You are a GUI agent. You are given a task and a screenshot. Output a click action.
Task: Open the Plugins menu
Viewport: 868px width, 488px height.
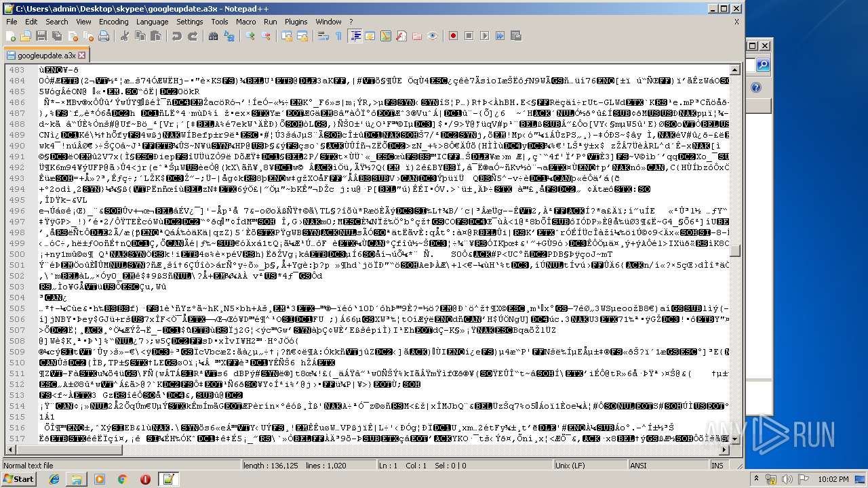(x=296, y=22)
